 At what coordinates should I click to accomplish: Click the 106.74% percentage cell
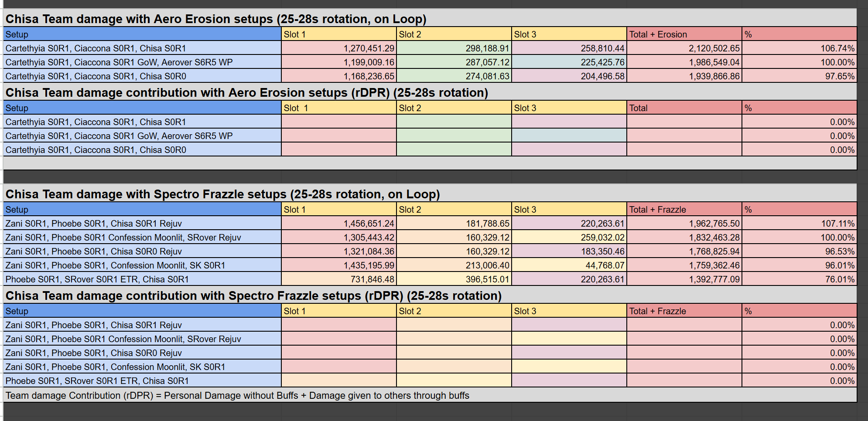click(800, 48)
